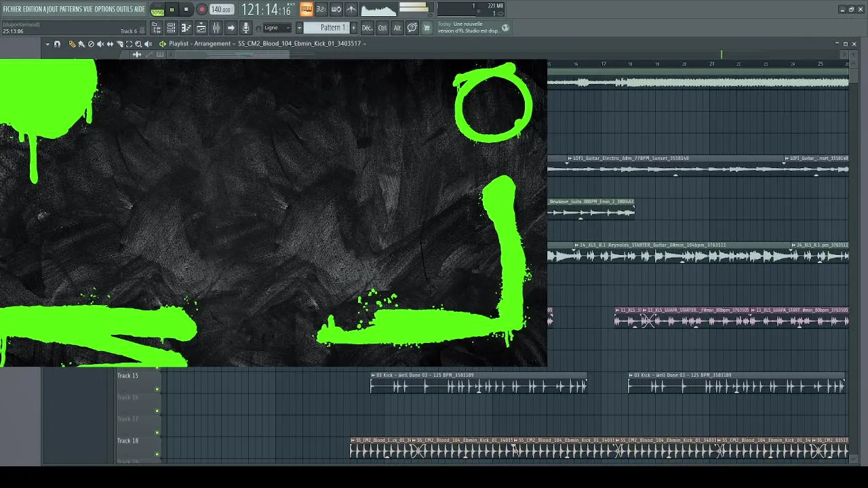The width and height of the screenshot is (868, 488).
Task: Open the OPTIONS menu
Action: (104, 9)
